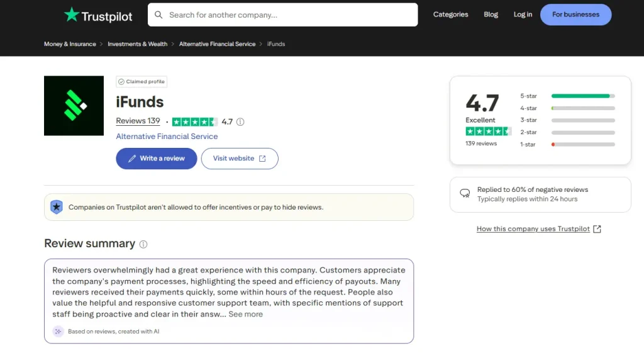
Task: Filter by 2-star rating bar
Action: pyautogui.click(x=583, y=132)
